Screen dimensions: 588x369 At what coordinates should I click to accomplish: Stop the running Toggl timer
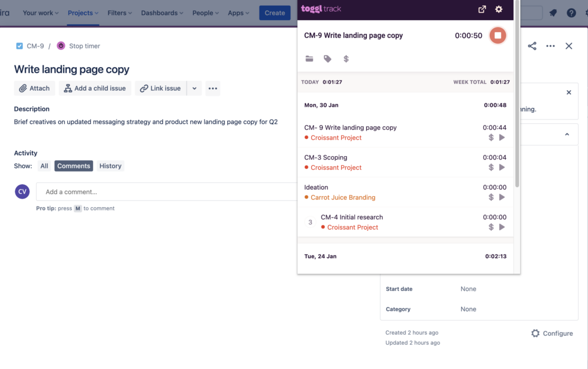[x=497, y=36]
